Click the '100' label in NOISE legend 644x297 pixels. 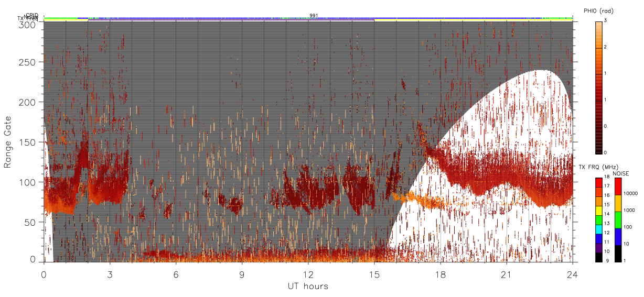(628, 227)
